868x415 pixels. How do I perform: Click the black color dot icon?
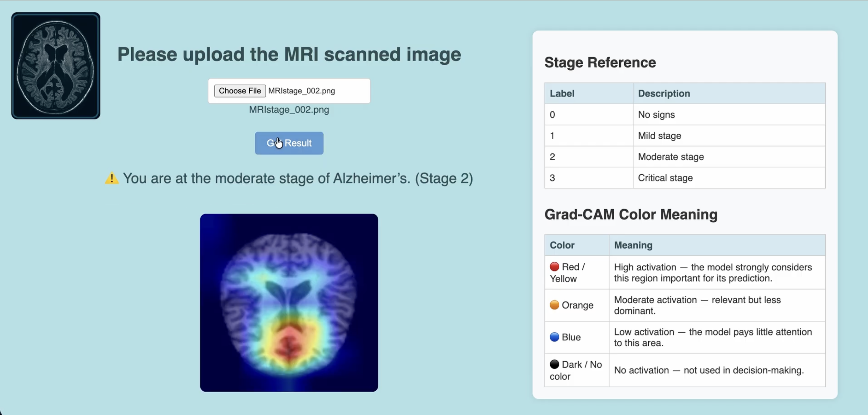pyautogui.click(x=554, y=364)
